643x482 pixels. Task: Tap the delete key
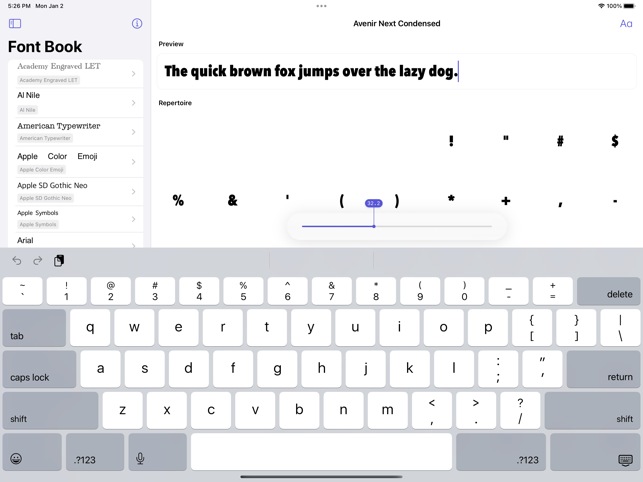(608, 291)
